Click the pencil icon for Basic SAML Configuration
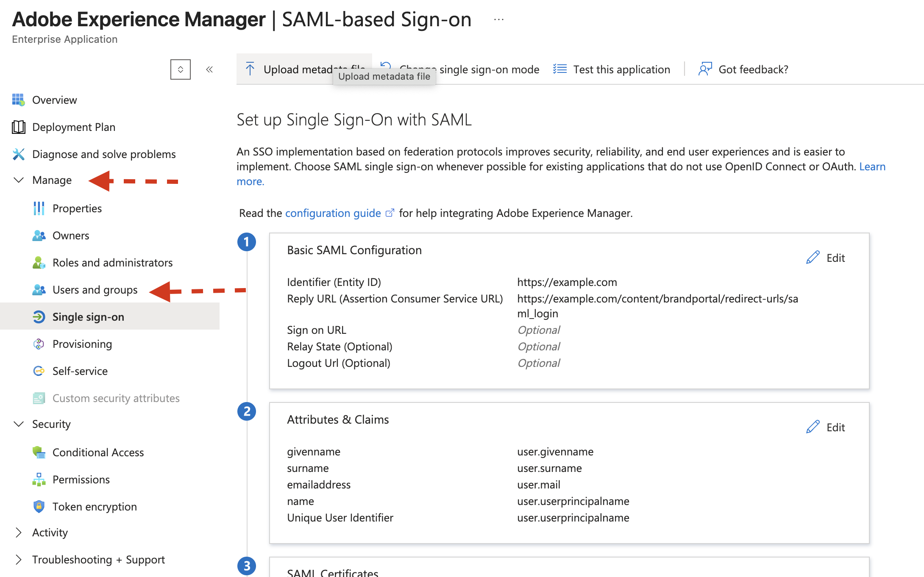924x577 pixels. coord(813,258)
